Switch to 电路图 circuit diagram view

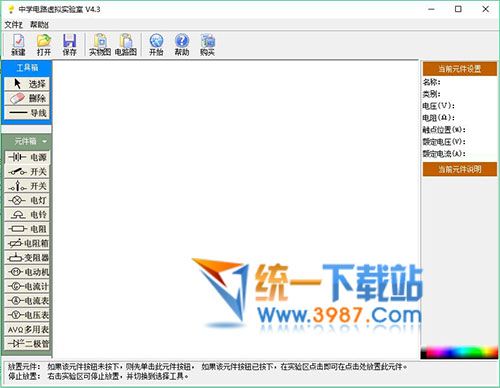click(126, 45)
